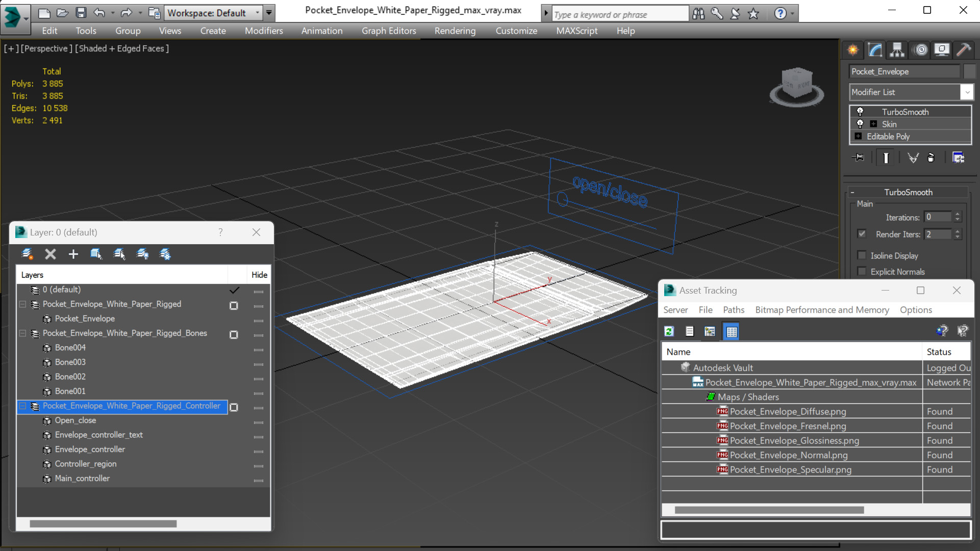Click the delete layer X icon
Screen dimensions: 980x551
coord(50,254)
